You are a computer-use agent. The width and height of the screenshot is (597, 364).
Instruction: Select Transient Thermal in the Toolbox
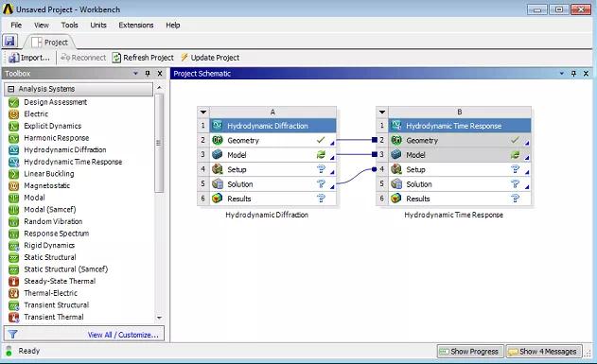[46, 317]
